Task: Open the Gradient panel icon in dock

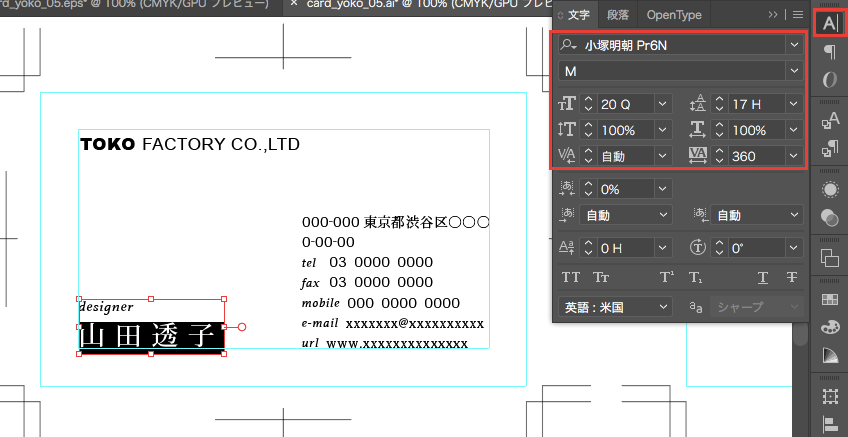Action: click(830, 355)
